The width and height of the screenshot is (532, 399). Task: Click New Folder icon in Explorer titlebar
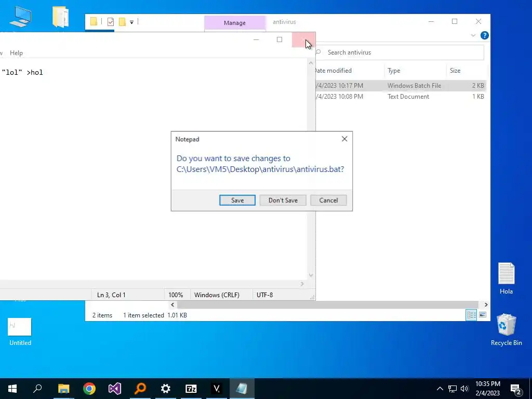[x=123, y=22]
